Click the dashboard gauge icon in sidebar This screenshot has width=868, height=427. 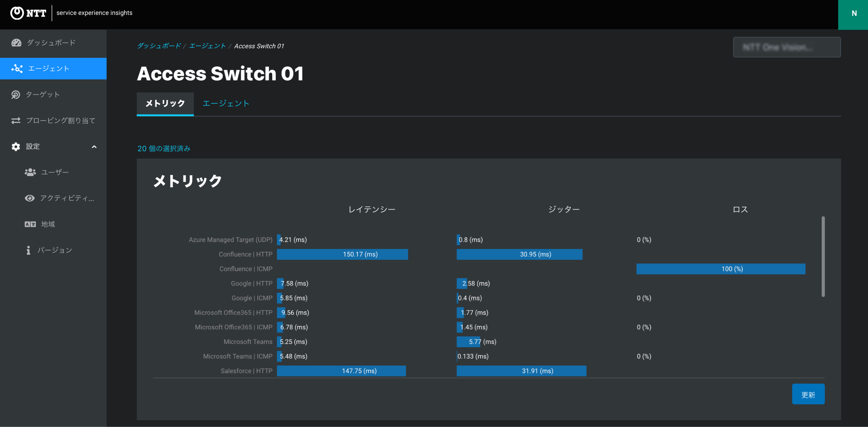pos(16,43)
